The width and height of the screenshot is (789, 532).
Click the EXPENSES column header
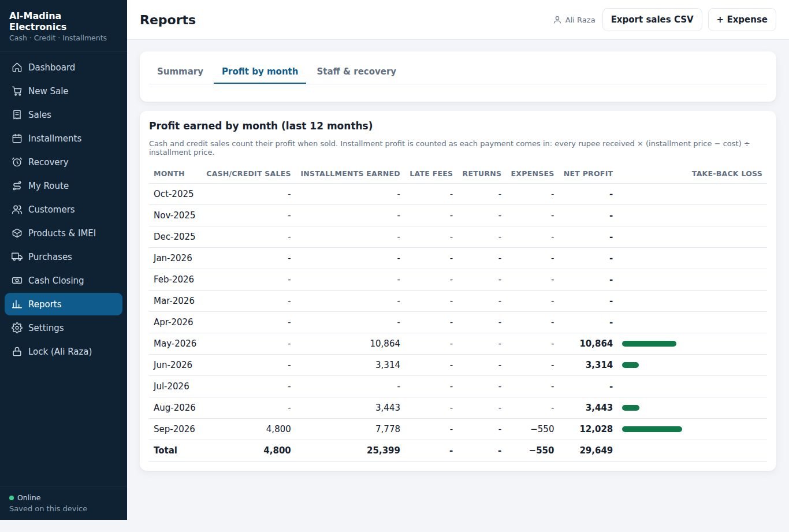click(x=533, y=173)
